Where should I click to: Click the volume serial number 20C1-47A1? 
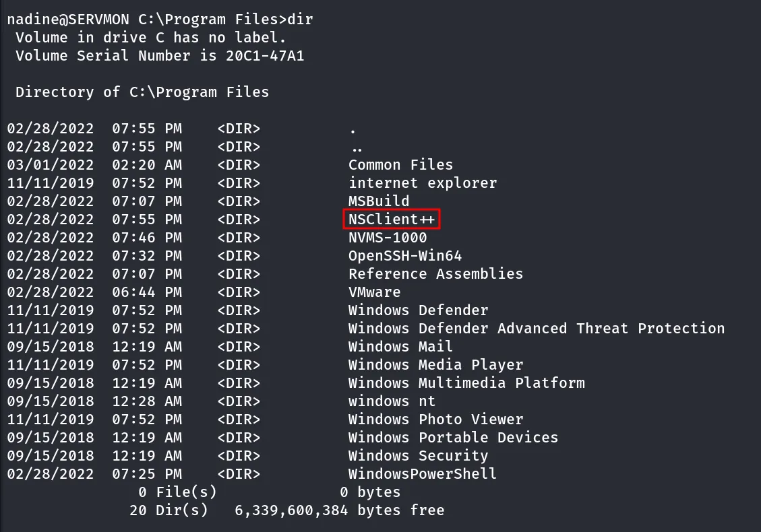point(265,56)
